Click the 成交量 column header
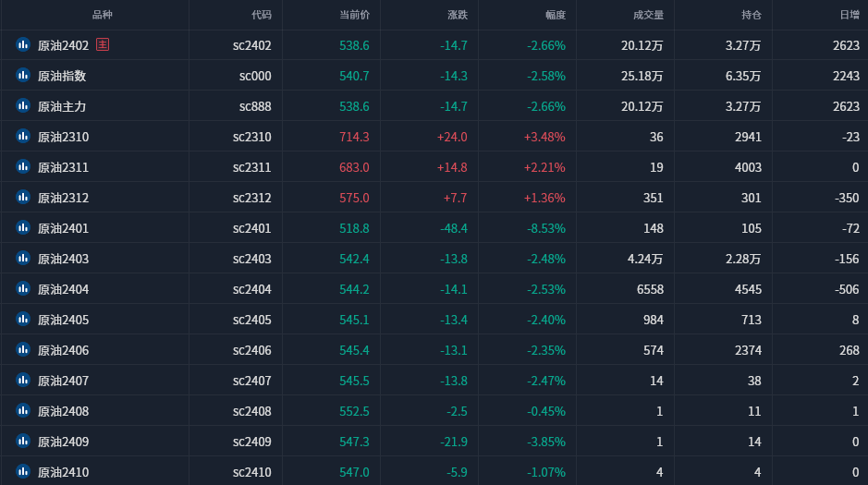Screen dimensions: 868x485 click(648, 15)
